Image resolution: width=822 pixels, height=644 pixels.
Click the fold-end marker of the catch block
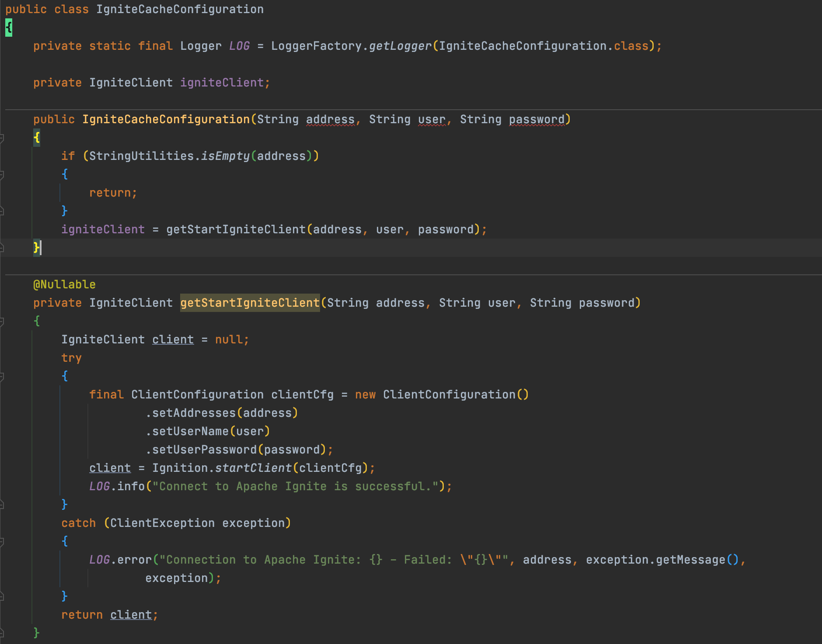click(2, 597)
